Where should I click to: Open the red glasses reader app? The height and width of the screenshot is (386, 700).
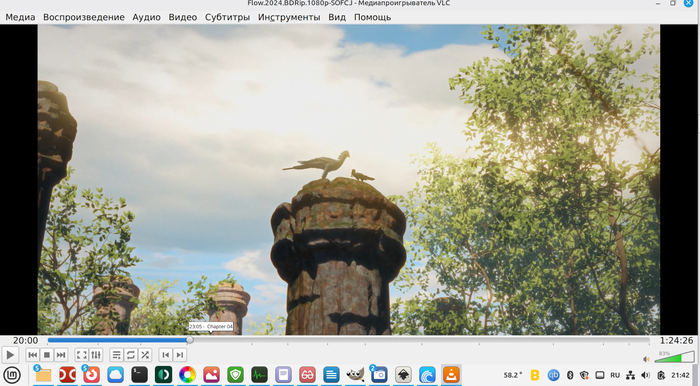tap(307, 375)
